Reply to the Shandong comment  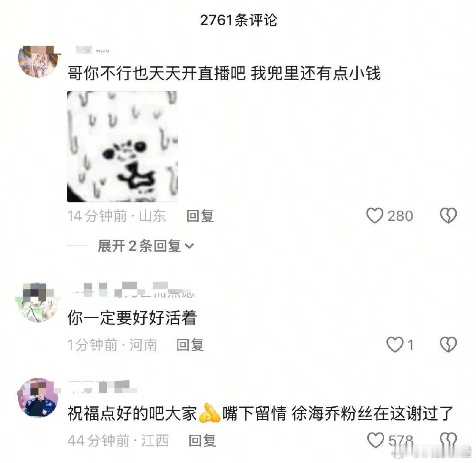pyautogui.click(x=200, y=216)
